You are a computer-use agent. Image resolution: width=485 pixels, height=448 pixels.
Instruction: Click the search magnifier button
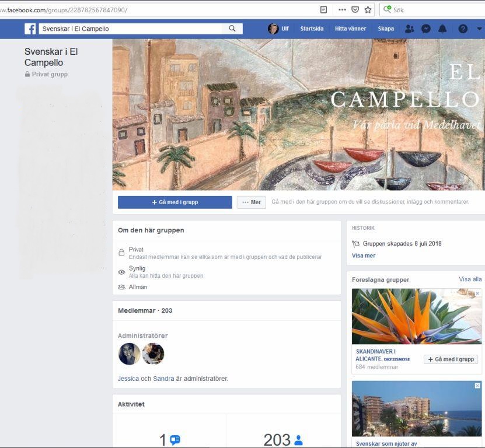point(232,29)
